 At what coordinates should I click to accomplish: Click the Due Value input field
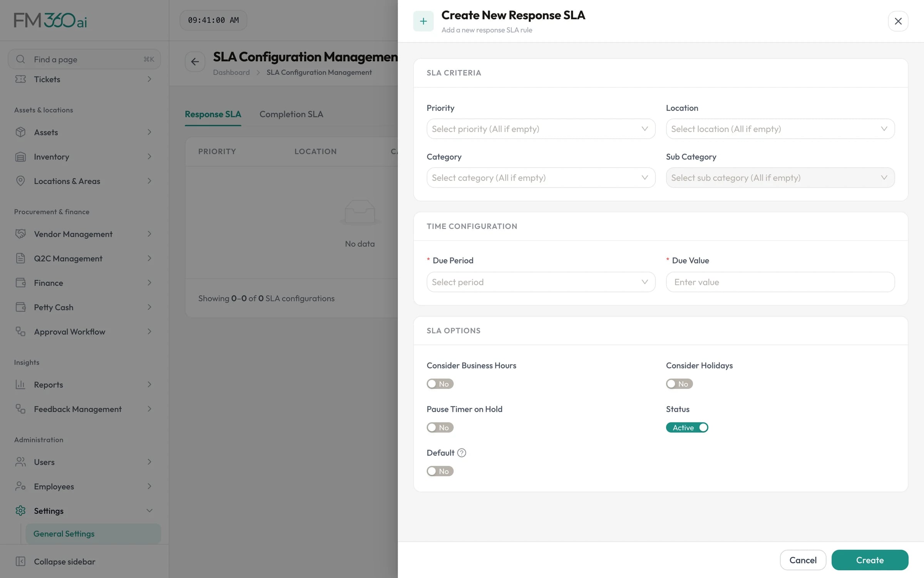(780, 282)
